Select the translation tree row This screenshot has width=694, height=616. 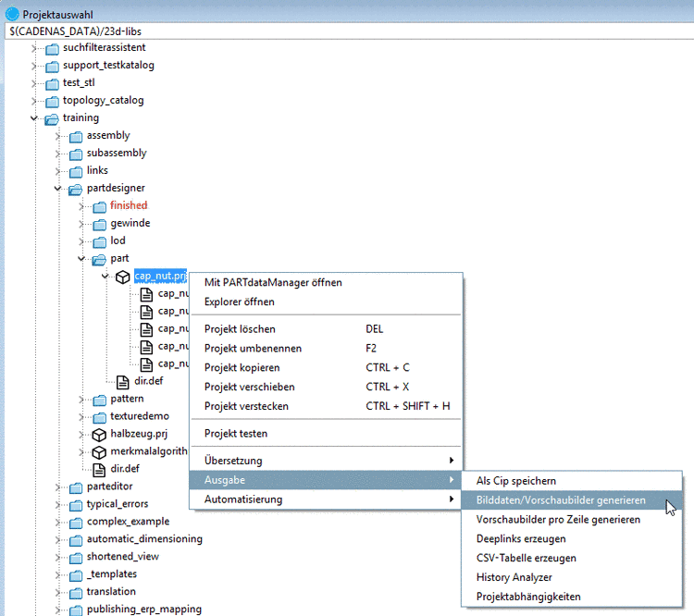tap(111, 592)
